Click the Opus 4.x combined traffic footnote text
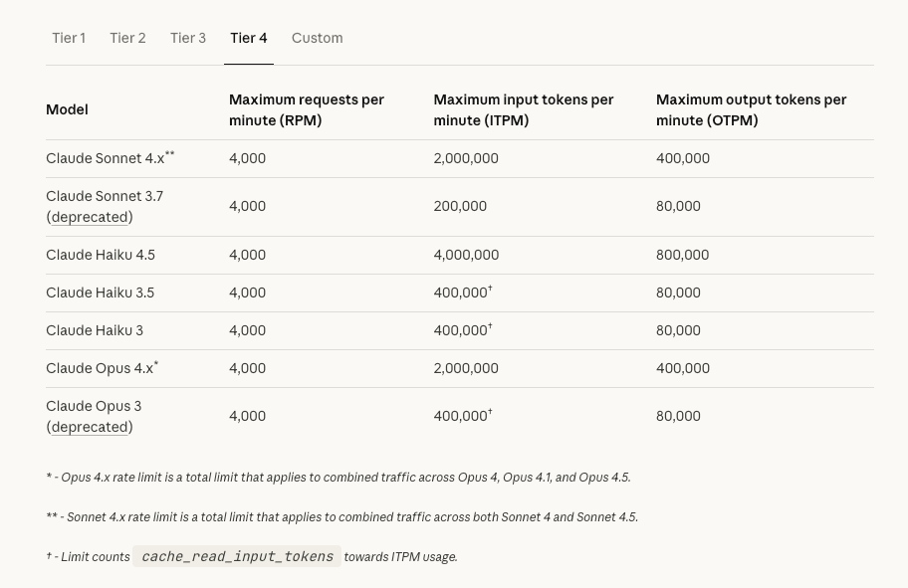This screenshot has height=588, width=908. click(x=339, y=478)
